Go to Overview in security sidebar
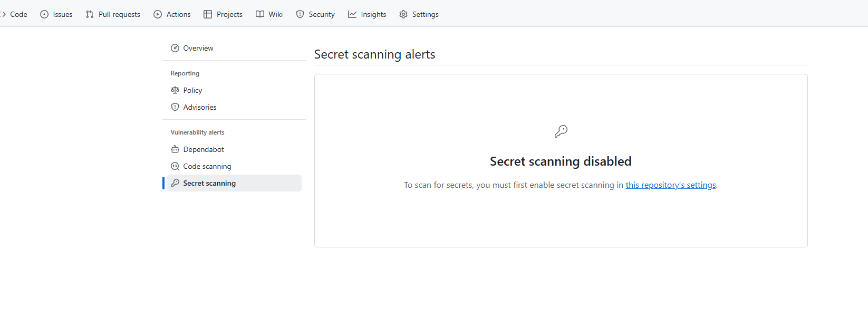 coord(198,48)
